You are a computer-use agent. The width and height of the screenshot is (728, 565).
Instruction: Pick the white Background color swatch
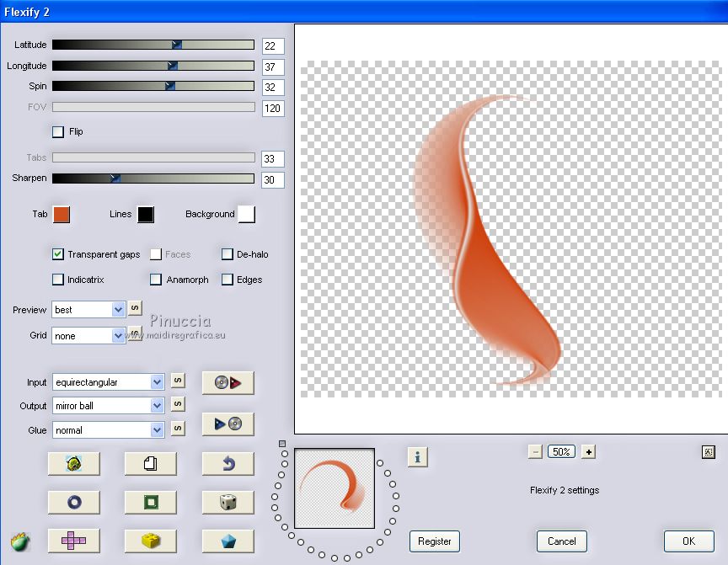click(x=247, y=215)
